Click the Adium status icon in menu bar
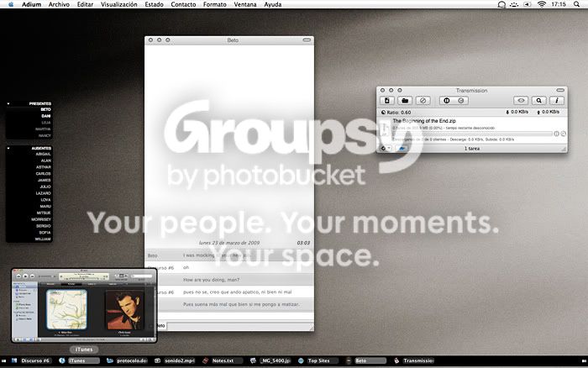Image resolution: width=588 pixels, height=368 pixels. (x=501, y=4)
